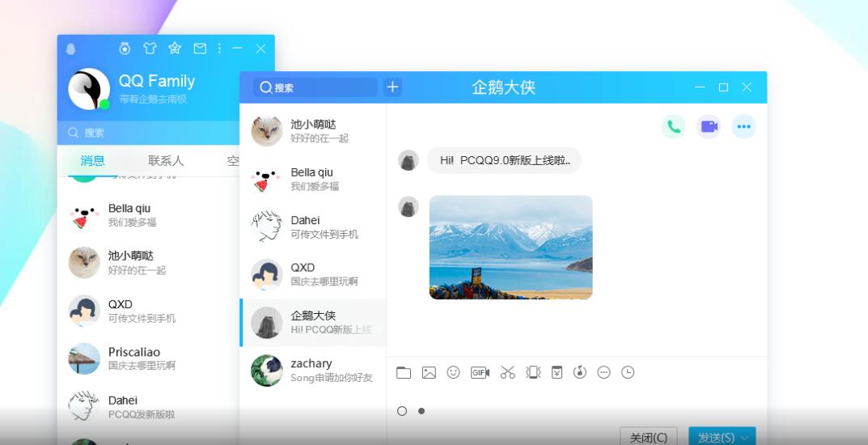Screen dimensions: 868x445
Task: Click the 关闭(C) button
Action: coord(649,437)
